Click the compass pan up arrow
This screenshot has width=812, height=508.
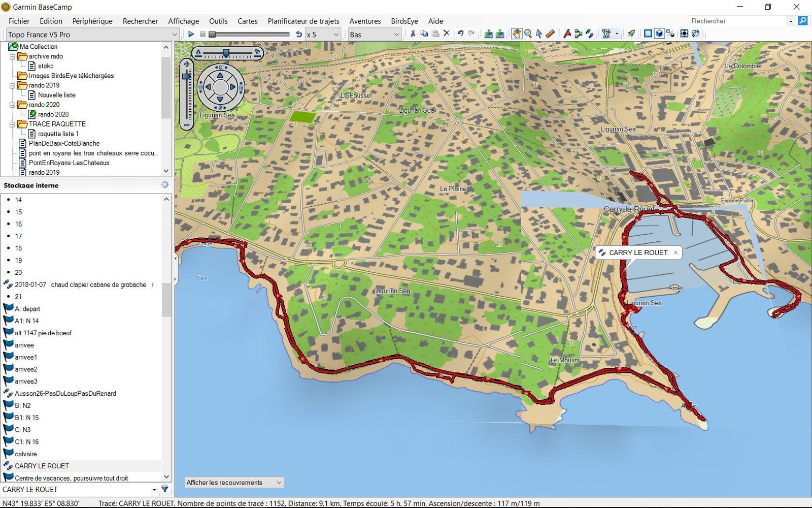pos(220,75)
